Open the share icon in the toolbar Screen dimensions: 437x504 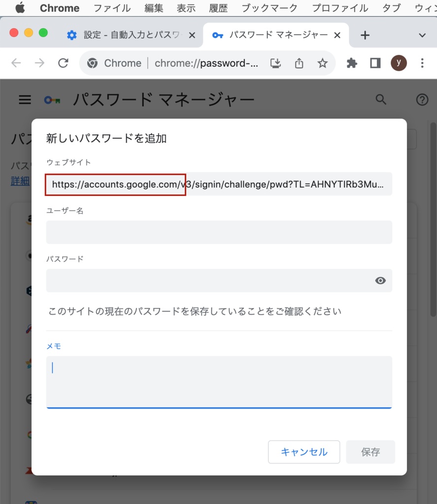click(299, 63)
